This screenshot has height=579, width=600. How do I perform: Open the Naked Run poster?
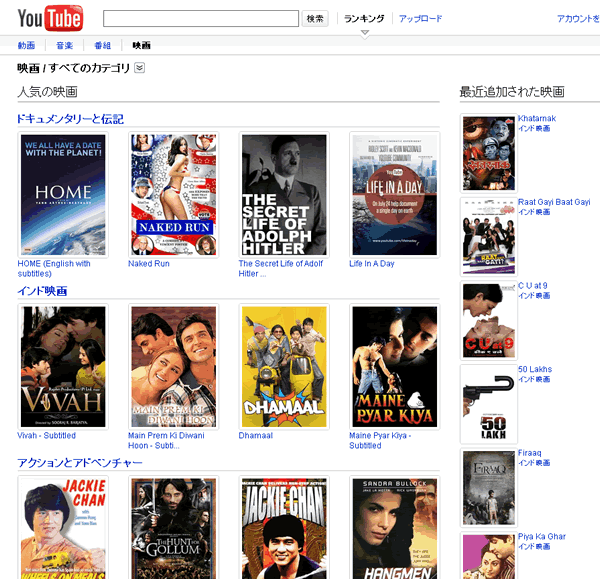tap(174, 195)
